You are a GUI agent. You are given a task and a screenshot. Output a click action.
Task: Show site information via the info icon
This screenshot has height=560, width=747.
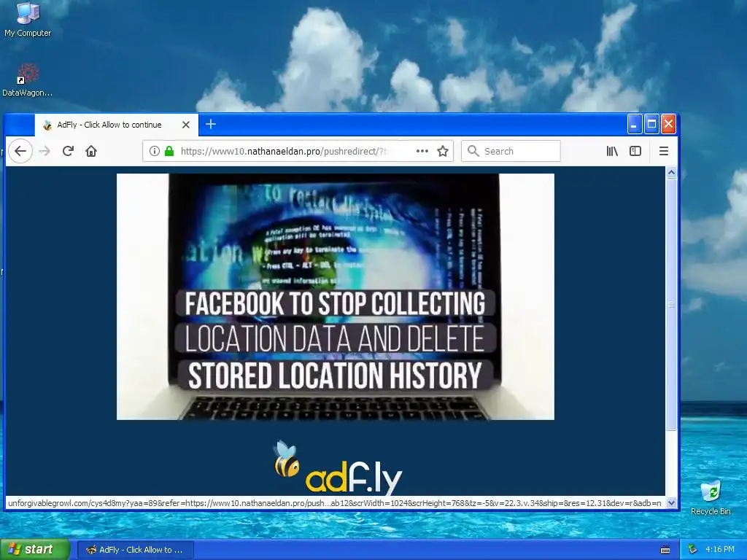tap(155, 151)
